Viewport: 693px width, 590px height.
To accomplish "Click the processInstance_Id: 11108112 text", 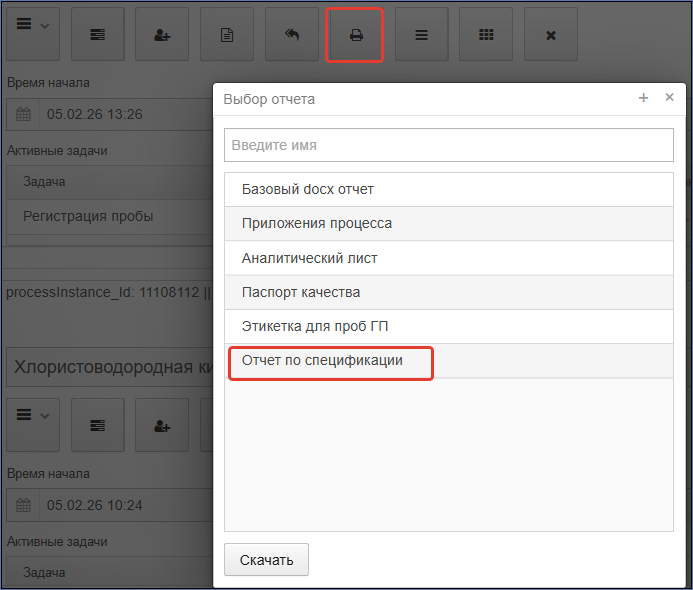I will [x=103, y=292].
